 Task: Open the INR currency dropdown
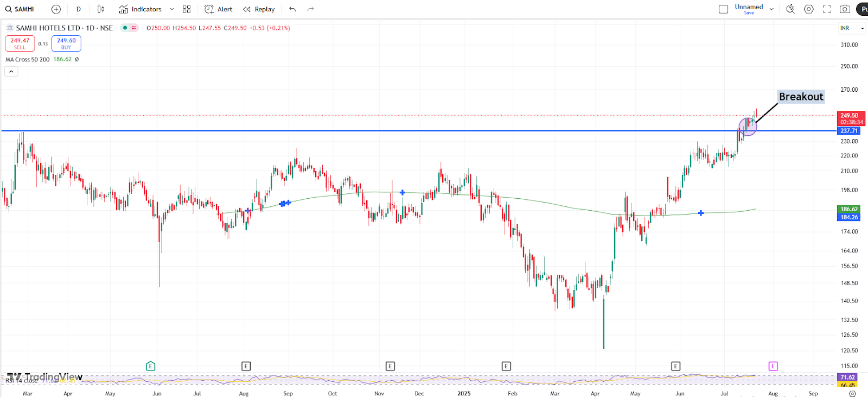tap(852, 28)
